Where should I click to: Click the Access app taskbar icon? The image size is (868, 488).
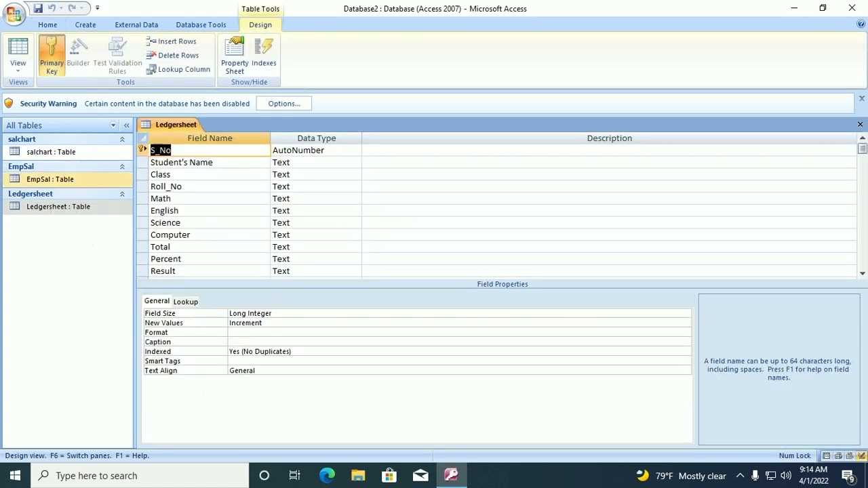[451, 476]
